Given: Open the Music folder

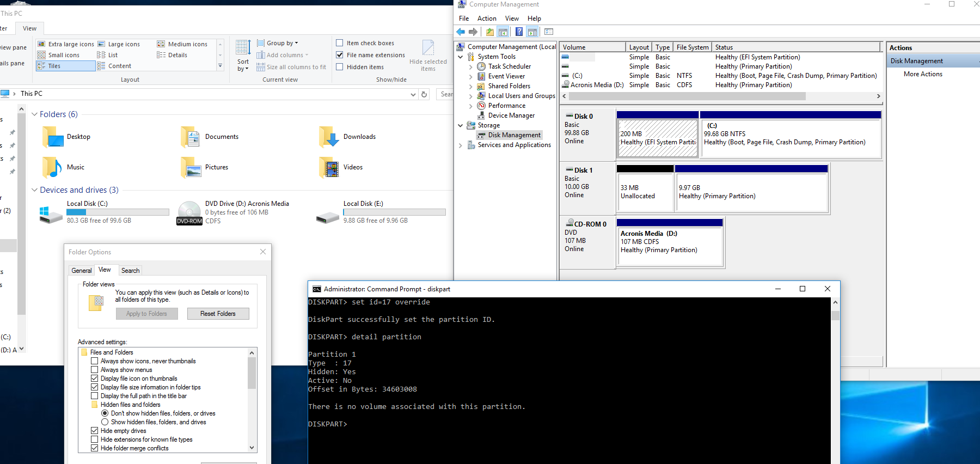Looking at the screenshot, I should pos(52,167).
